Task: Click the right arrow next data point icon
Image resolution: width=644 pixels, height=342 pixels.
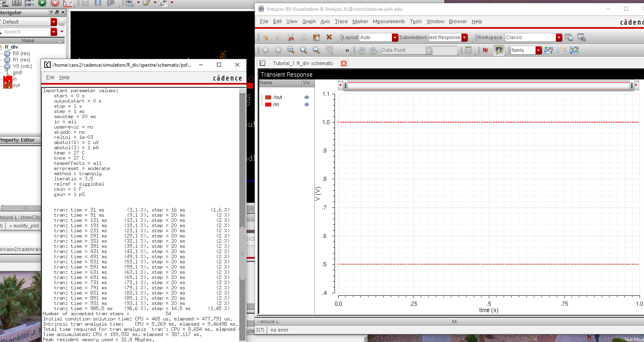Action: [x=374, y=50]
